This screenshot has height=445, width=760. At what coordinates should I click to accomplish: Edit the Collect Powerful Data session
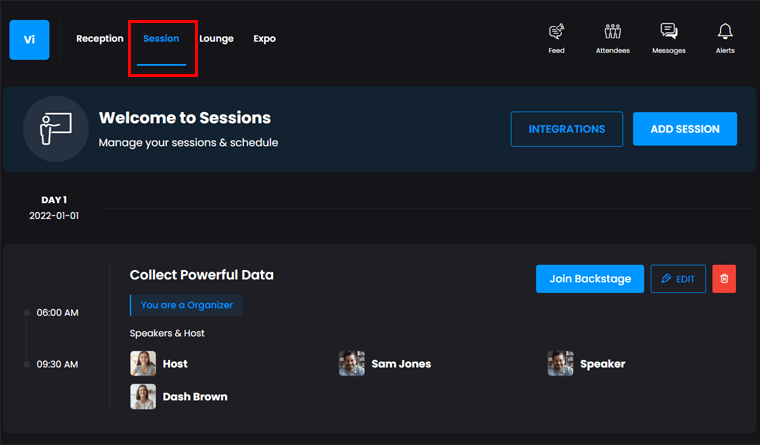pos(678,279)
